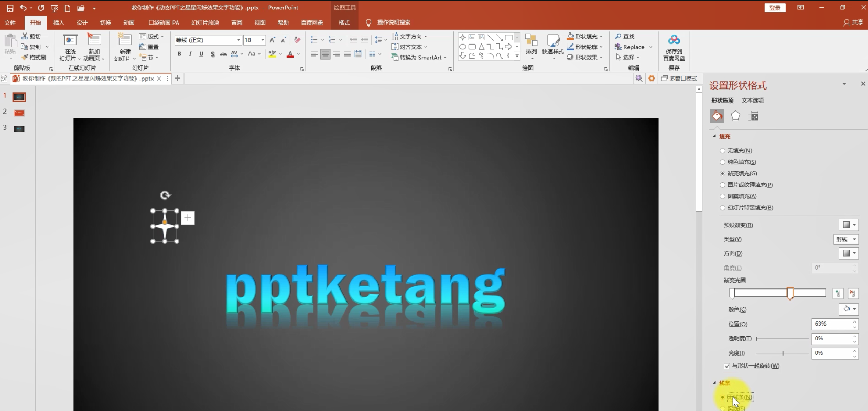Open the Design (设计) ribbon tab
The height and width of the screenshot is (411, 868).
[82, 23]
